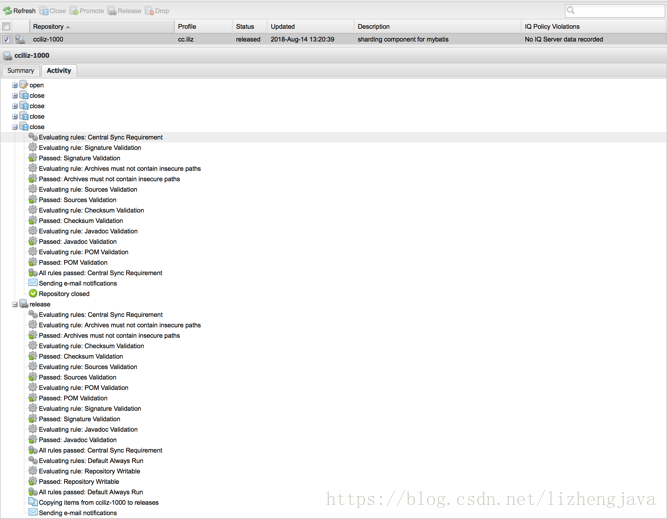Image resolution: width=667 pixels, height=519 pixels.
Task: Click the cciliz-1000 panel title icon
Action: pos(7,55)
